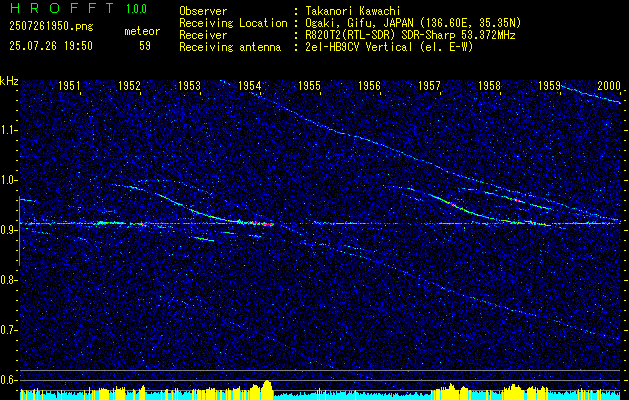Click the 1954 time marker
The width and height of the screenshot is (629, 400).
(x=250, y=85)
